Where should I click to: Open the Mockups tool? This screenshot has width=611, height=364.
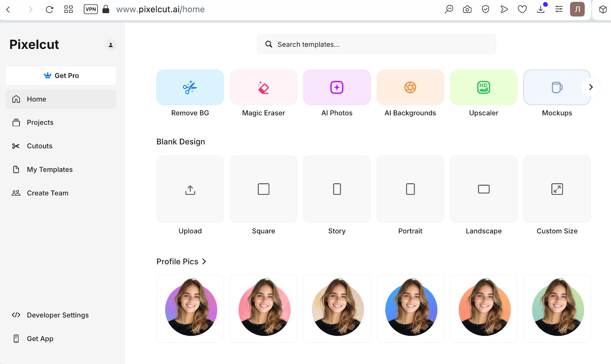pos(557,87)
